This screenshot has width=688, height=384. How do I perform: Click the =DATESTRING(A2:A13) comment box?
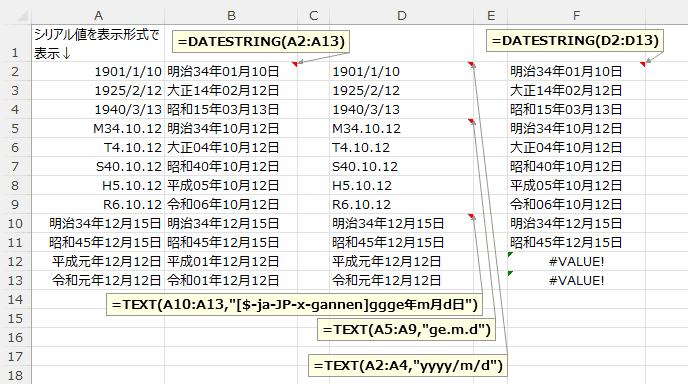tap(261, 42)
